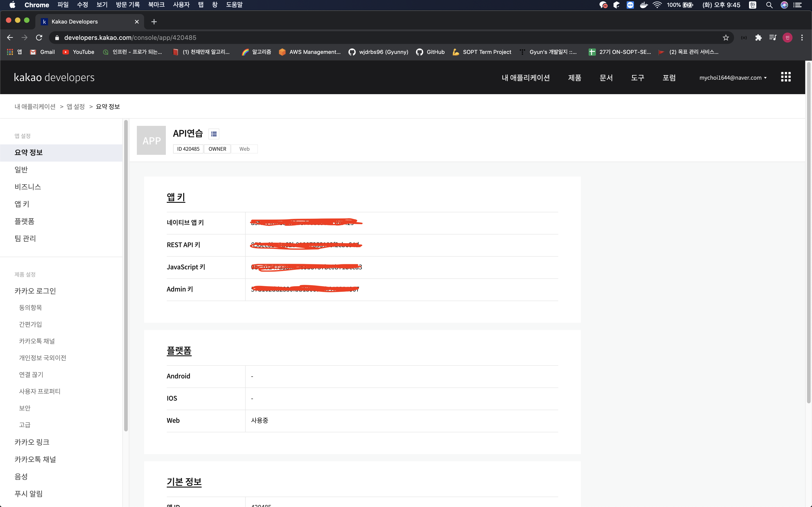Open the 문서 navigation item
812x507 pixels.
(606, 78)
